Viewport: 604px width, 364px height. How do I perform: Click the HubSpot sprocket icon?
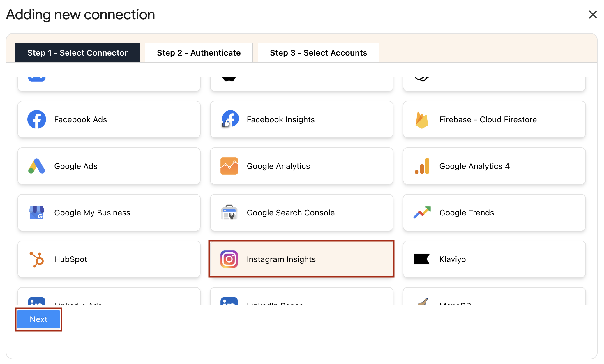click(37, 259)
